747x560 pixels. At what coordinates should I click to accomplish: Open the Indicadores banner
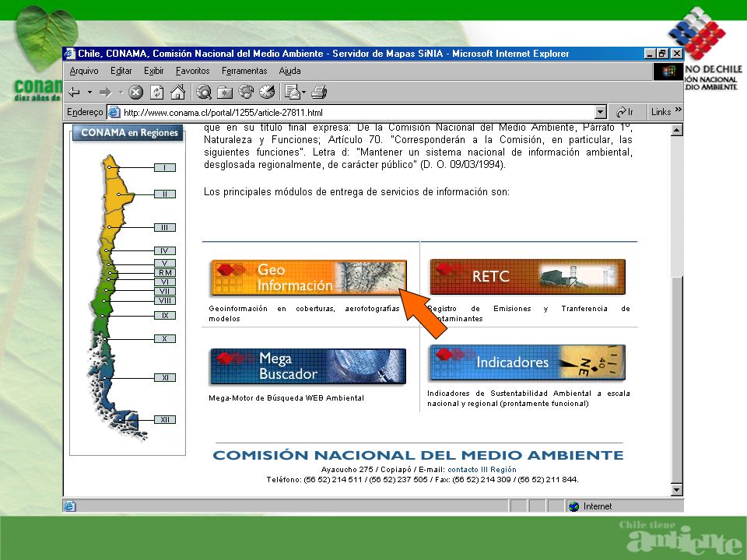point(527,362)
